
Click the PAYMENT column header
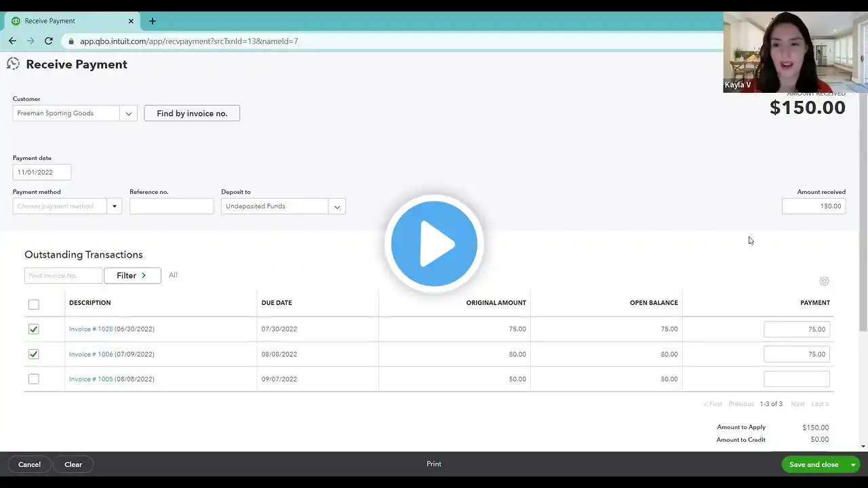pyautogui.click(x=815, y=303)
